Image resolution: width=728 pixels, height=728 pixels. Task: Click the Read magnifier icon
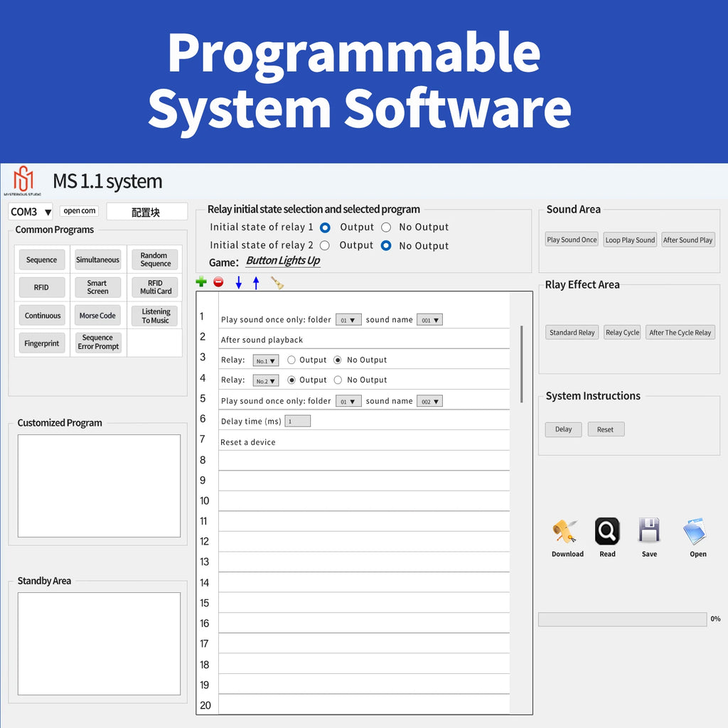click(x=607, y=530)
